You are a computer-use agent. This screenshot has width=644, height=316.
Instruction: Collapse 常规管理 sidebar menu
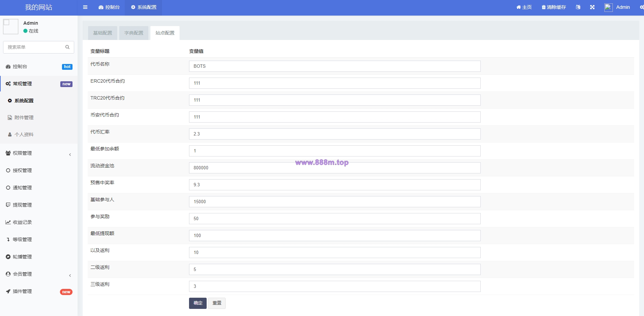pos(39,84)
